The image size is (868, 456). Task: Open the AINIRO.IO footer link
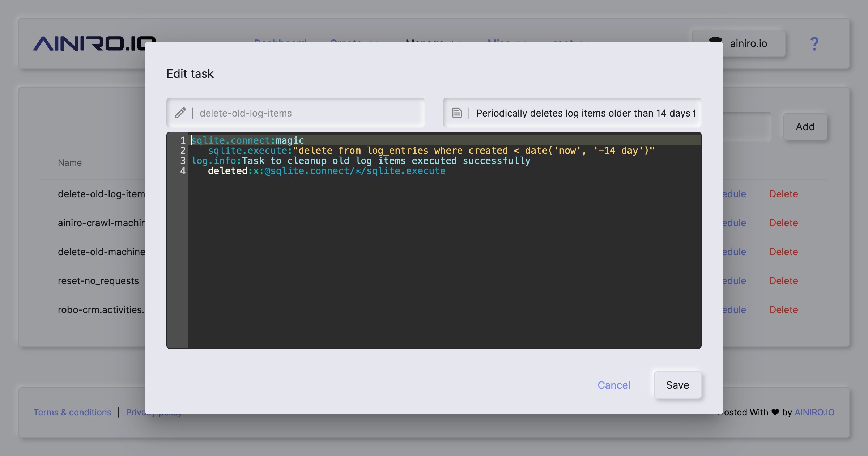(814, 412)
